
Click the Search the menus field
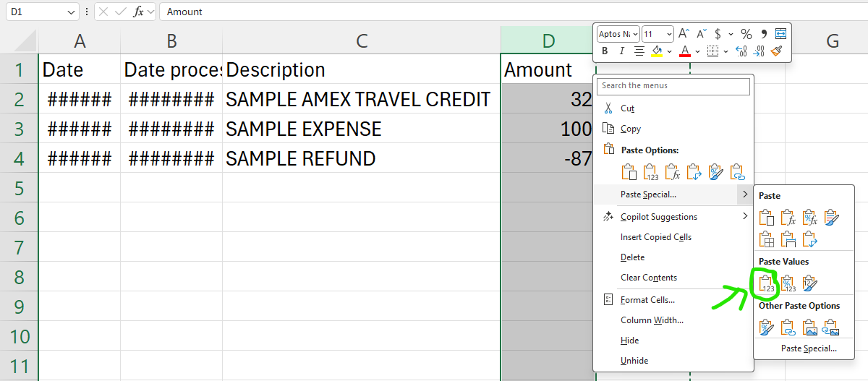pos(673,86)
